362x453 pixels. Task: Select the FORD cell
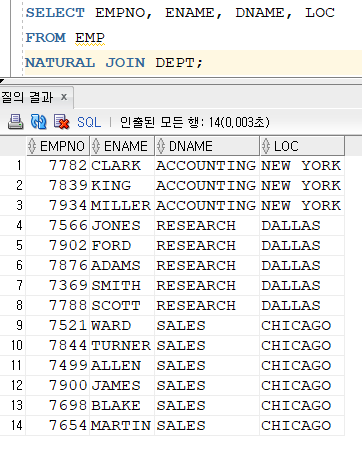[x=122, y=245]
